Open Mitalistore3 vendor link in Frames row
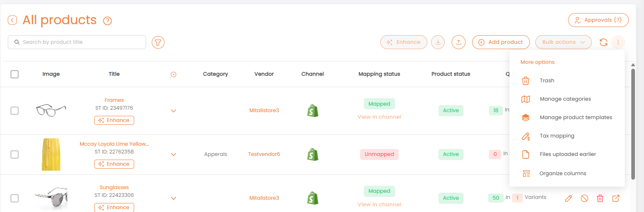The height and width of the screenshot is (212, 644). [264, 111]
